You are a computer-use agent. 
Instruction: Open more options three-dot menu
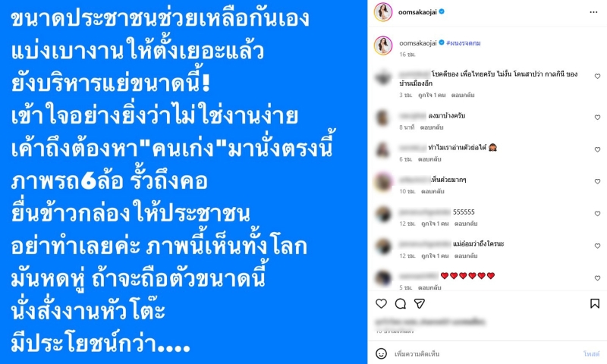[x=593, y=12]
